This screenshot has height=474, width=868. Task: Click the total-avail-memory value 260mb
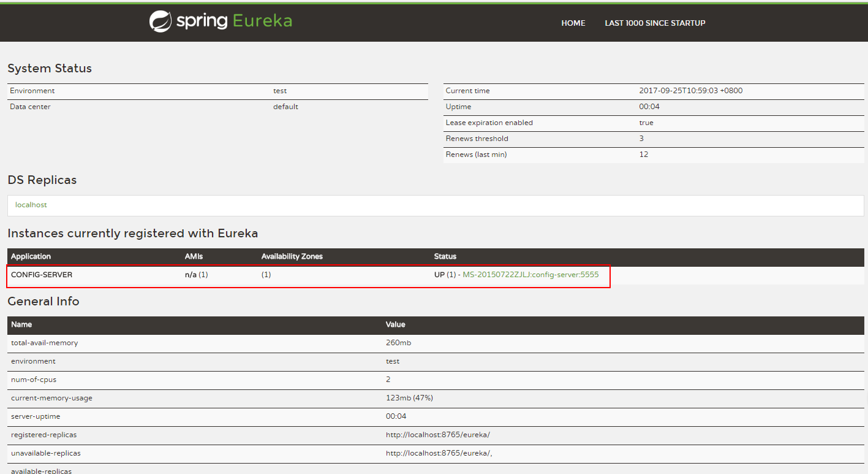[398, 343]
